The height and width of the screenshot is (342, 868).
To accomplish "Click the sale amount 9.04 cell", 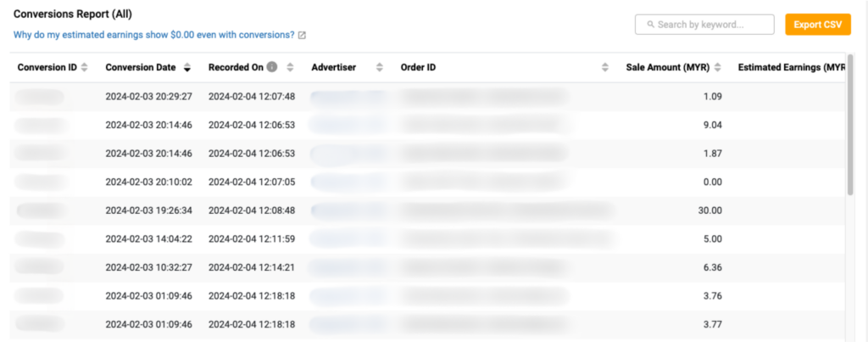I will click(712, 126).
